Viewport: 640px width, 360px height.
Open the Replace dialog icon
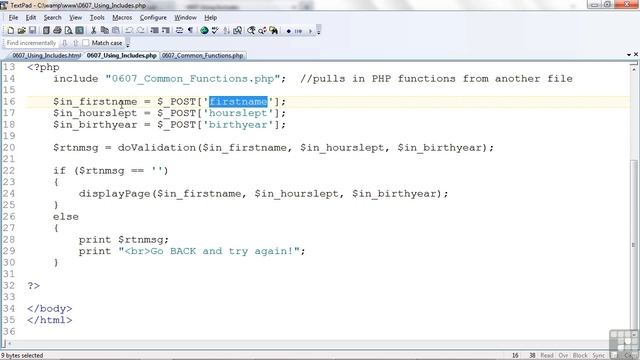[x=262, y=30]
